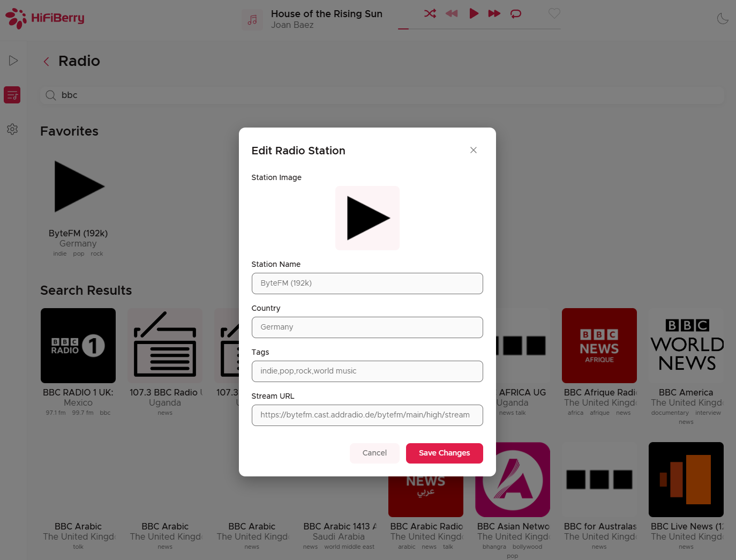Open the BBC Asian Network station

pyautogui.click(x=513, y=480)
